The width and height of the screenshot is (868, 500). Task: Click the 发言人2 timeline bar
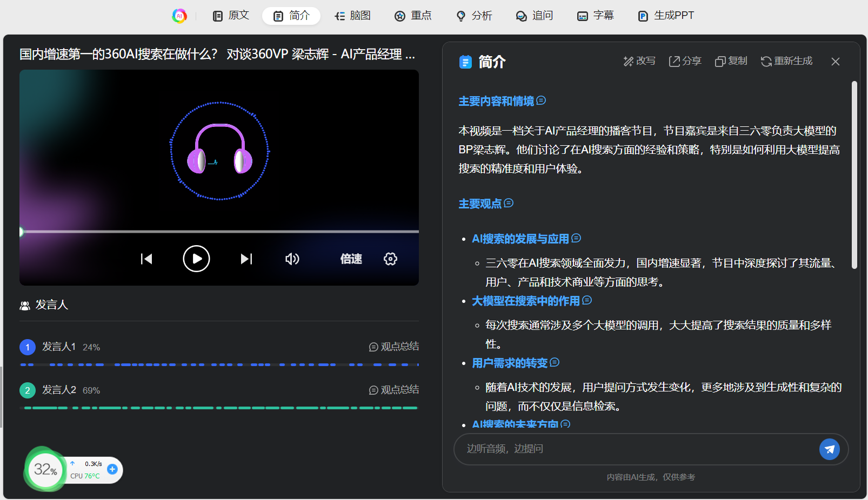tap(219, 408)
